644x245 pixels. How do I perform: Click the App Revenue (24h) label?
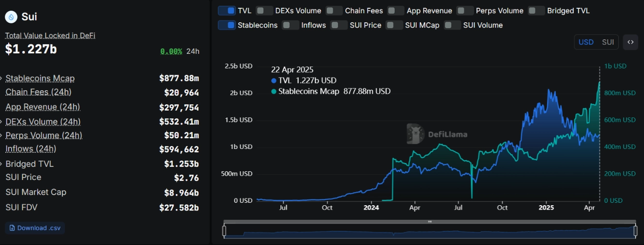pos(43,107)
